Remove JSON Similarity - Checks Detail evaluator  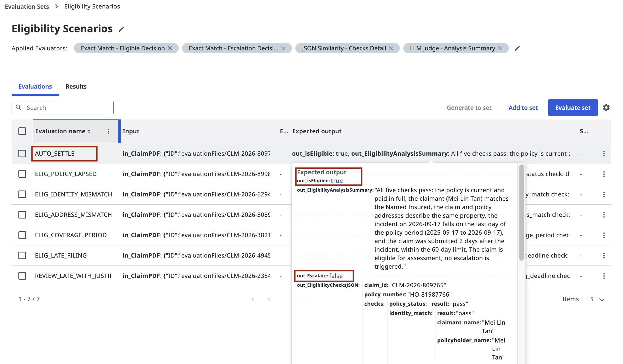pos(391,48)
